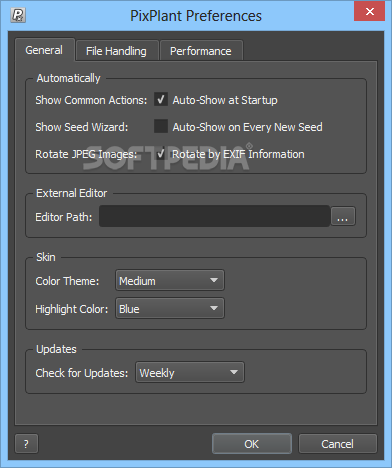Open help with the question mark button
The height and width of the screenshot is (468, 392).
pos(26,444)
